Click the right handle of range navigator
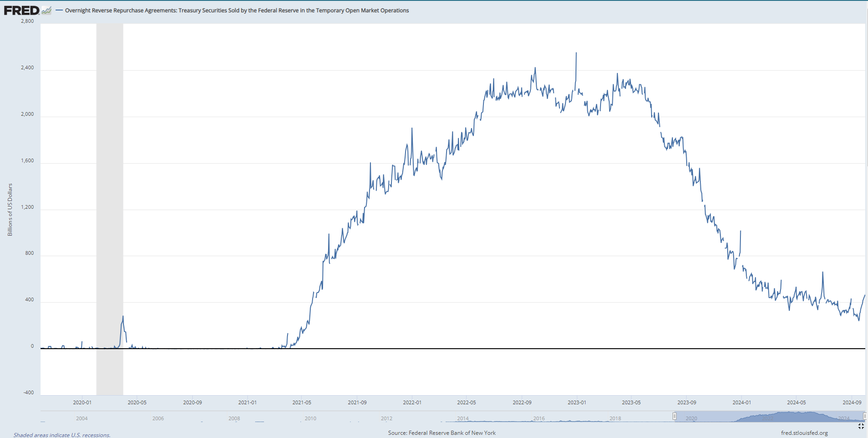The width and height of the screenshot is (868, 438). (x=864, y=416)
